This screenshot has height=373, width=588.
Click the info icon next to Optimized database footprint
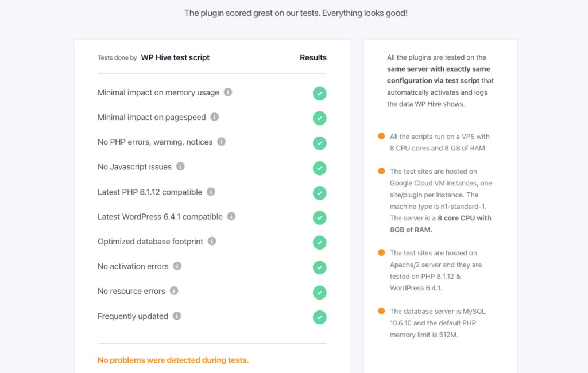[x=213, y=242]
